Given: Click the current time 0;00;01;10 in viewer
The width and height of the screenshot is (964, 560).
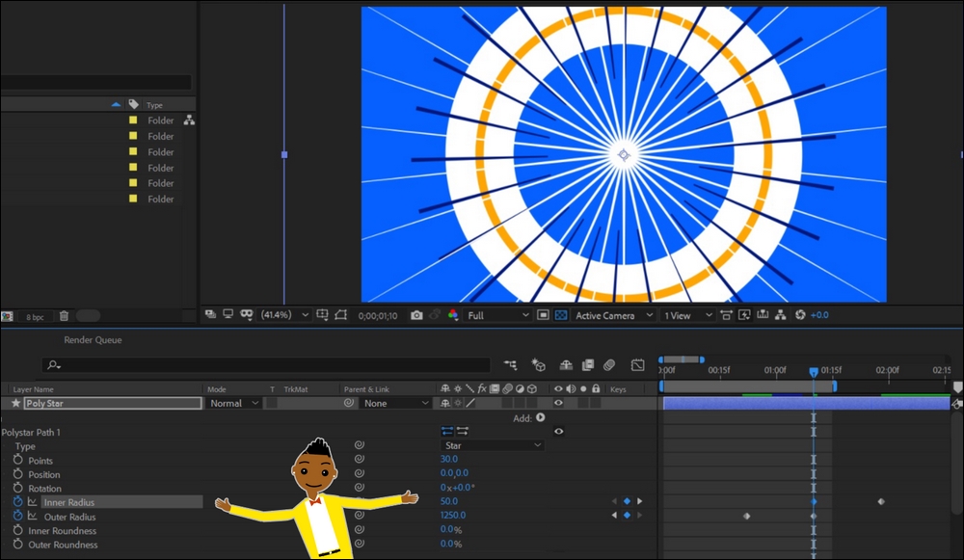Looking at the screenshot, I should (378, 315).
